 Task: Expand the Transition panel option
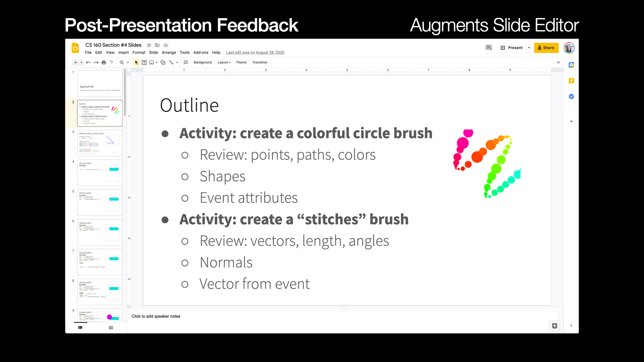pos(260,62)
